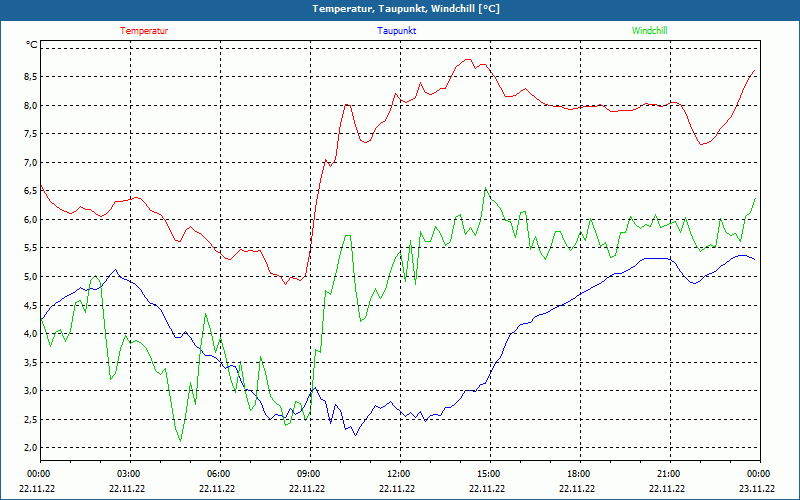Viewport: 800px width, 500px height.
Task: Click the °C unit label on y-axis
Action: point(32,45)
